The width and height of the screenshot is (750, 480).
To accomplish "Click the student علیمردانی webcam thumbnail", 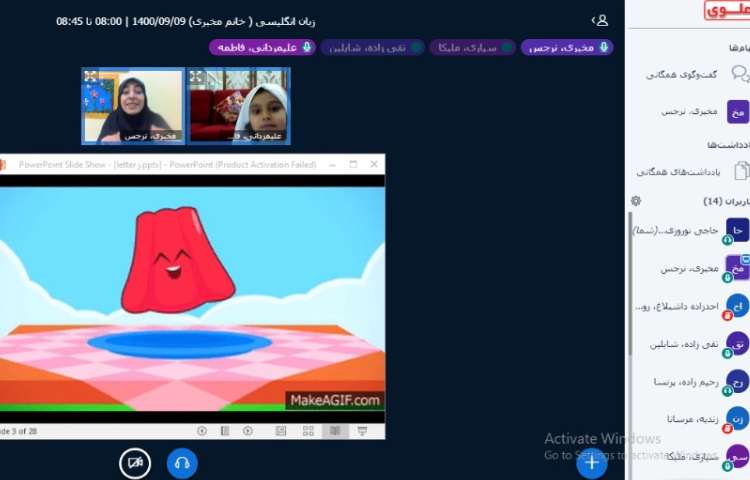I will (238, 106).
